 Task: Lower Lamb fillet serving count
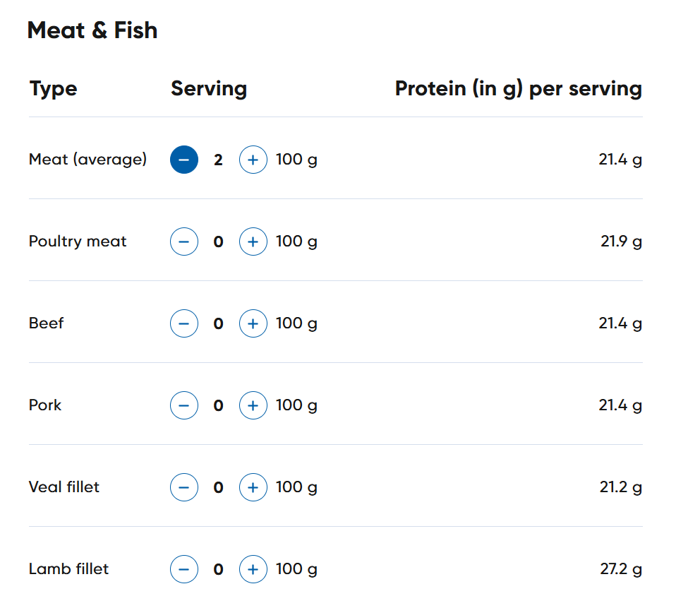click(x=184, y=569)
